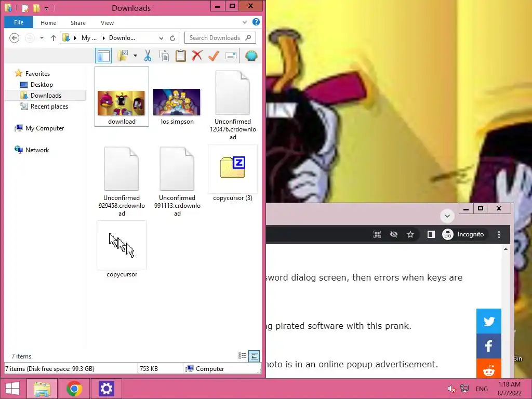Viewport: 532px width, 399px height.
Task: Expand the arrow before Downlo... breadcrumb
Action: (x=103, y=38)
